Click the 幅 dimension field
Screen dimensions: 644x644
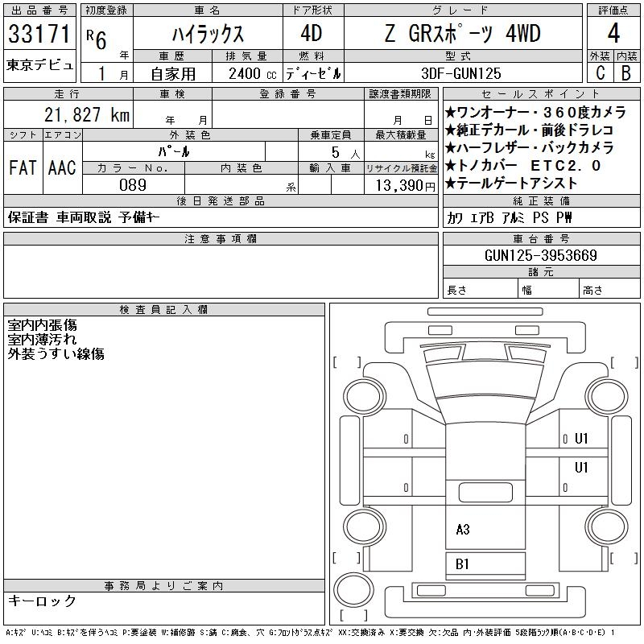click(548, 290)
